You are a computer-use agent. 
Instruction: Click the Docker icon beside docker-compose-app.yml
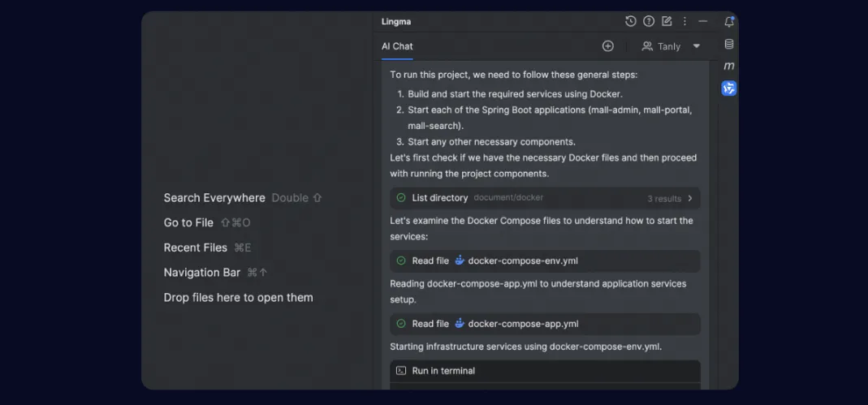coord(460,323)
